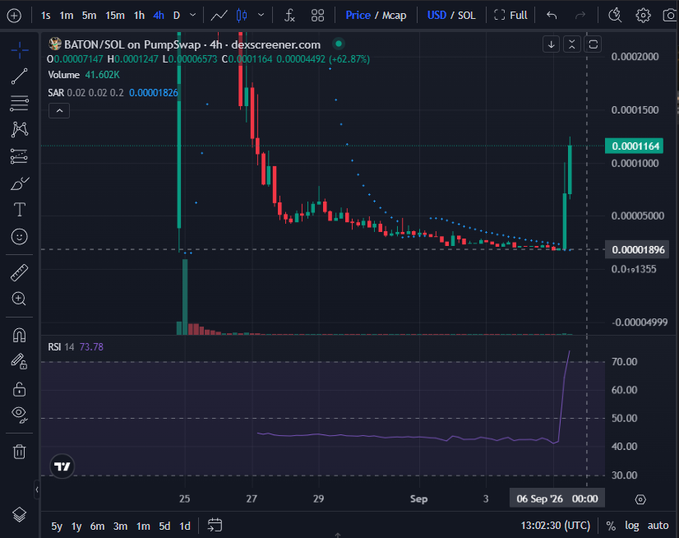Select the ruler measure tool
The width and height of the screenshot is (679, 538).
[x=19, y=273]
